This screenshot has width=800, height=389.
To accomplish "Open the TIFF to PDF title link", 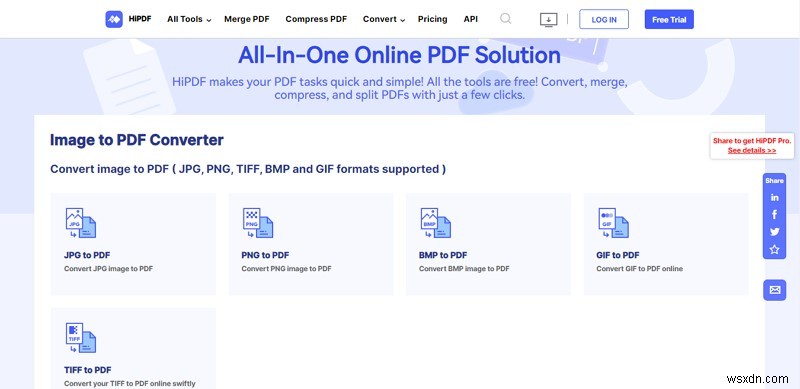I will (x=88, y=370).
